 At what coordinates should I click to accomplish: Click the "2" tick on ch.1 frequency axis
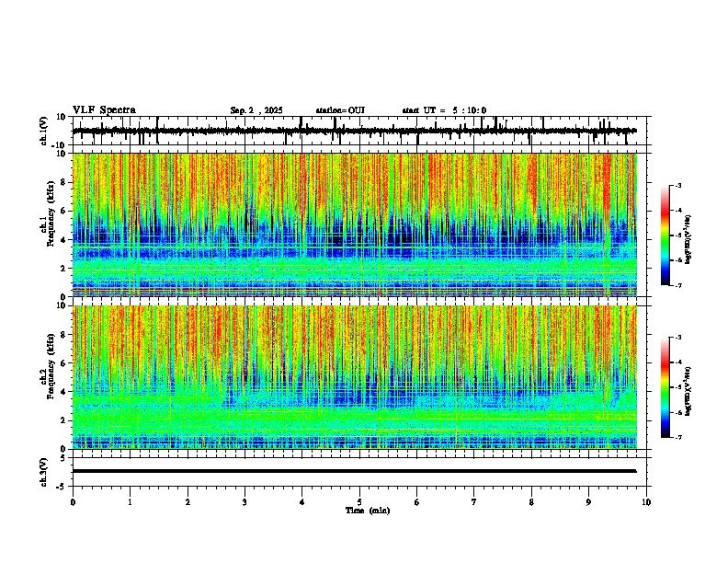(64, 269)
